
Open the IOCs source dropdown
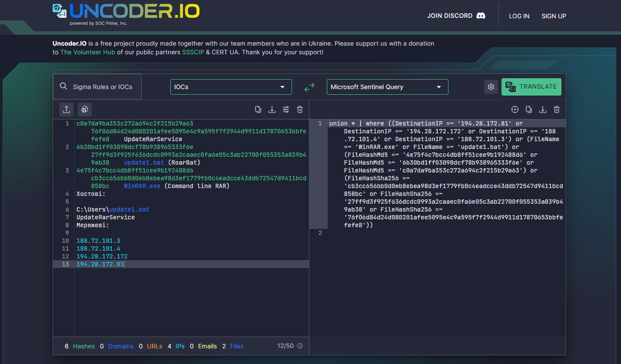click(x=231, y=87)
